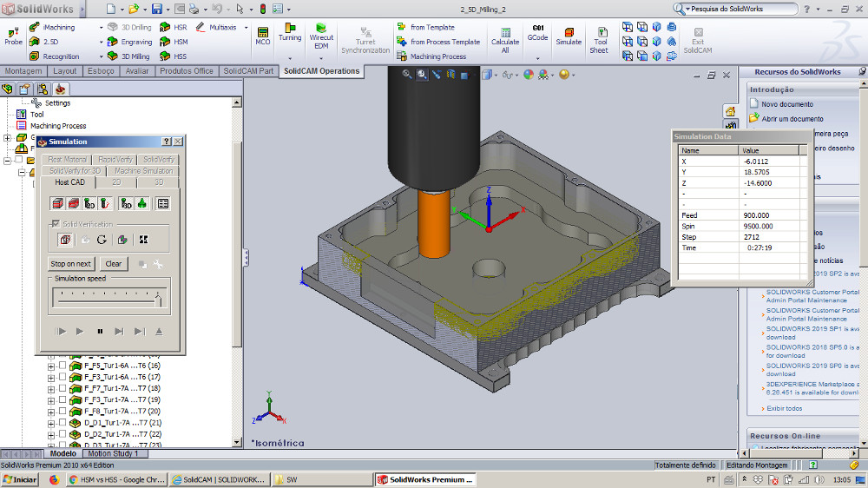The height and width of the screenshot is (488, 868).
Task: Check the D_D1_Tur1-7A T7 (21) operation box
Action: [62, 423]
